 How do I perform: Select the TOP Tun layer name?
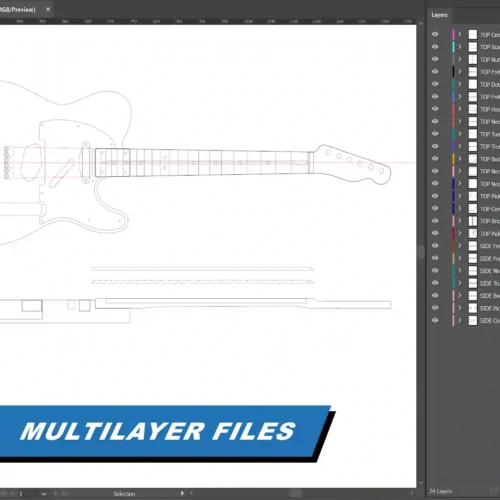click(x=490, y=134)
